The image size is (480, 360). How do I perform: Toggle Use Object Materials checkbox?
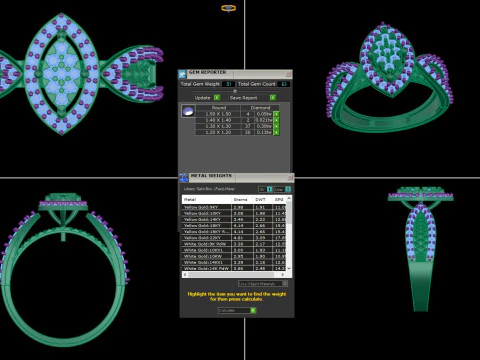[x=285, y=284]
